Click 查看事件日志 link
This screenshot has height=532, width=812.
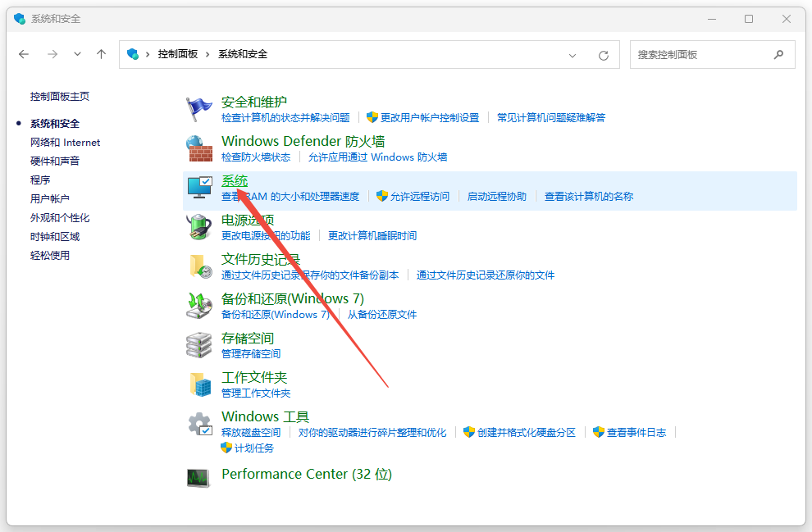(x=636, y=433)
